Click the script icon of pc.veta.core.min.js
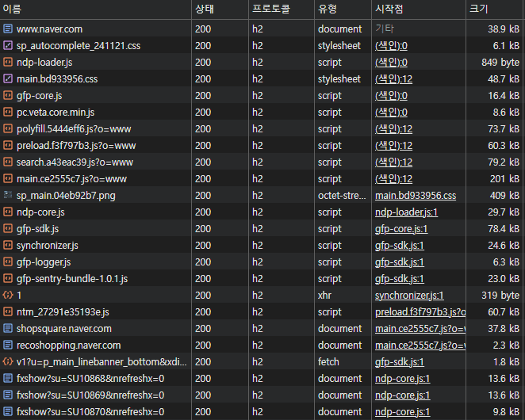Viewport: 525px width, 420px height. tap(8, 112)
